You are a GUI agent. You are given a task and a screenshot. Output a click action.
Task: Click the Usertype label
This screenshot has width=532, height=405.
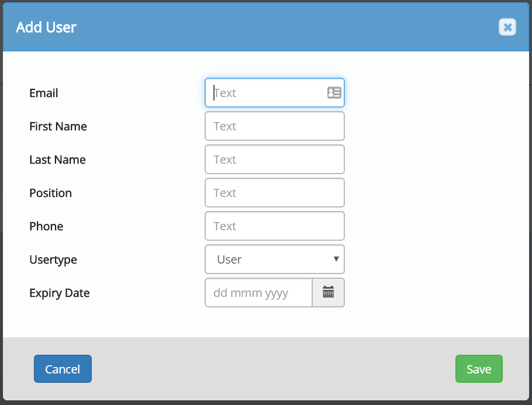click(x=53, y=259)
